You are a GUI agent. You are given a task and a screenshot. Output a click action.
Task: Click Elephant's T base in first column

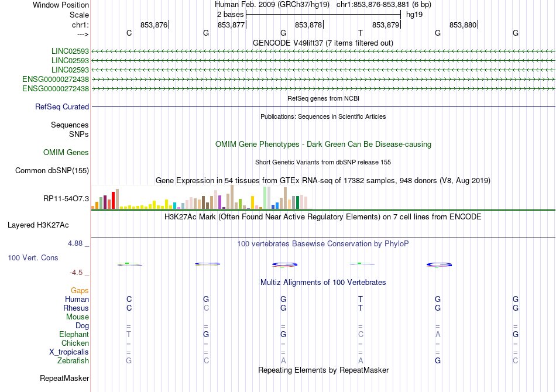tap(129, 334)
